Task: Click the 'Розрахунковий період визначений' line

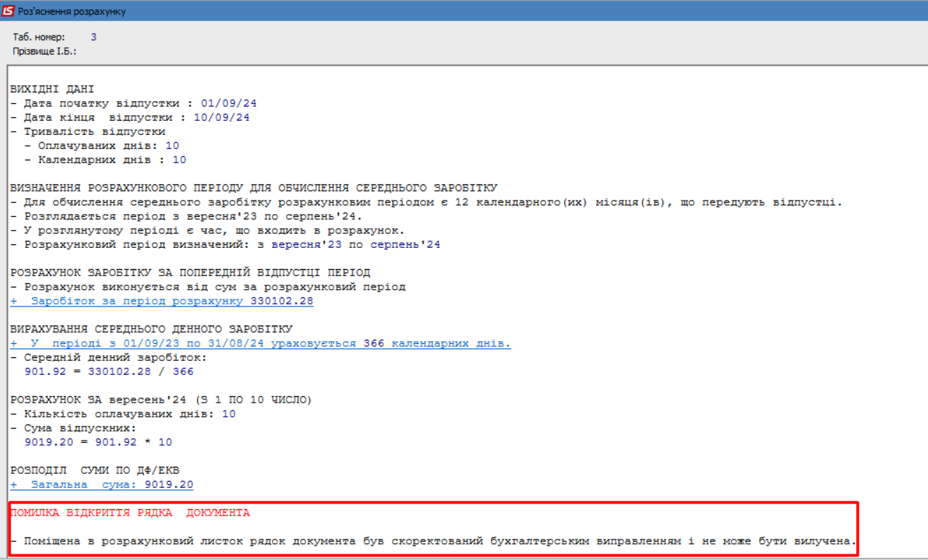Action: click(x=225, y=245)
